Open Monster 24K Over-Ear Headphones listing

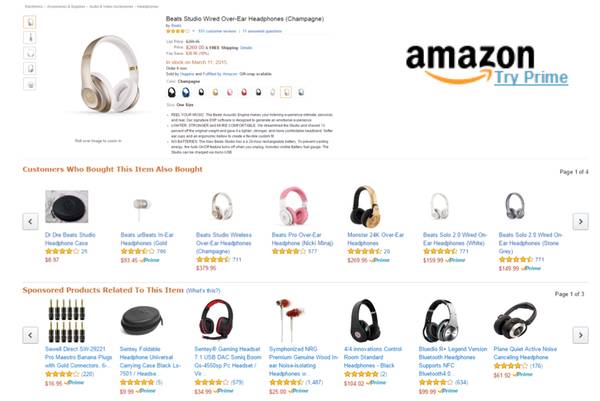tap(375, 239)
